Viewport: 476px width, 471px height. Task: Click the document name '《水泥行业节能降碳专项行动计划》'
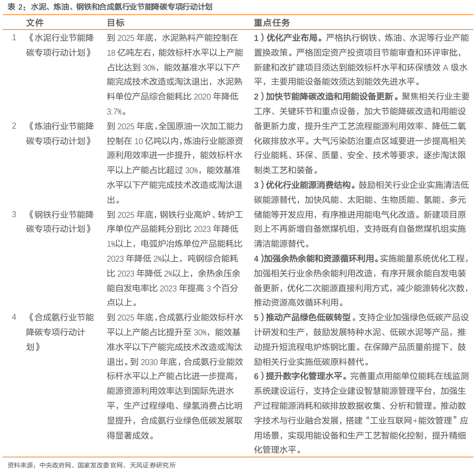coord(60,45)
